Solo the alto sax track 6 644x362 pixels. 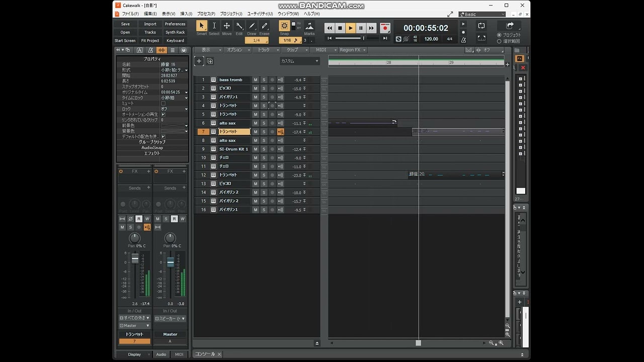coord(264,123)
